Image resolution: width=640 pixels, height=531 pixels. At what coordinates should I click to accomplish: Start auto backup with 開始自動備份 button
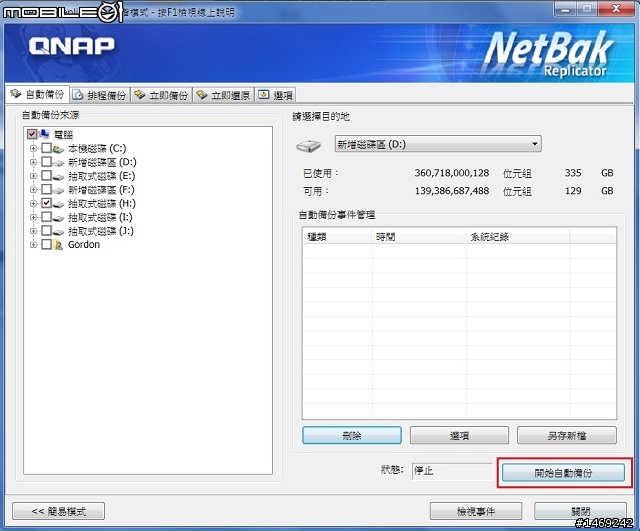pos(563,473)
